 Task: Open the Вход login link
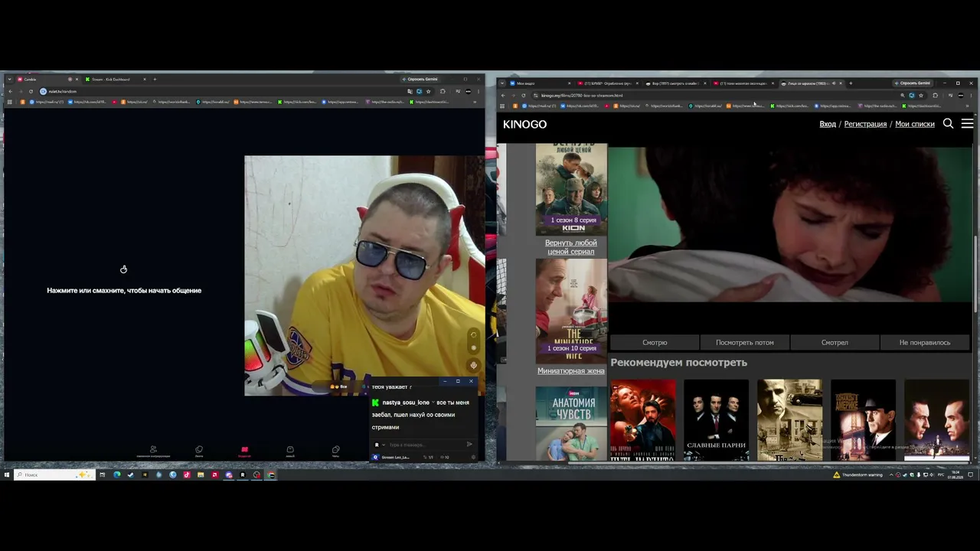[828, 124]
